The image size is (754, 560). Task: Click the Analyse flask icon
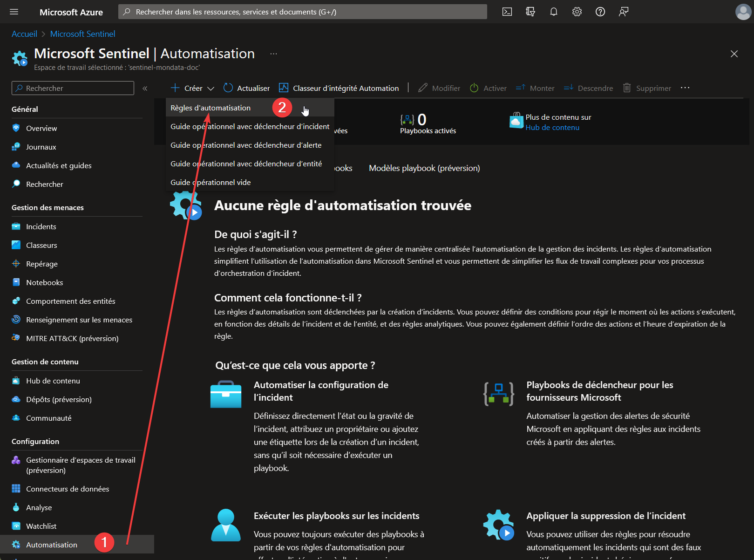[x=16, y=507]
